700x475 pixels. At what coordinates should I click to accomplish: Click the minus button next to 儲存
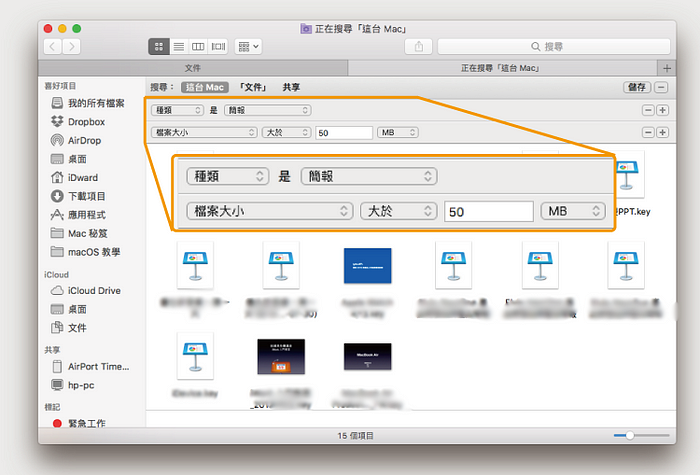coord(661,87)
